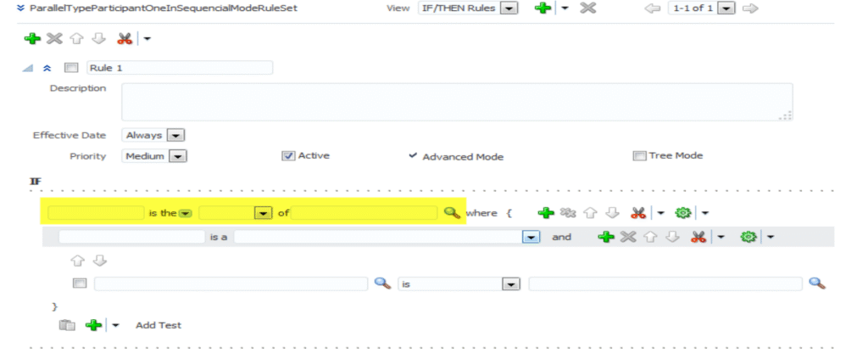The height and width of the screenshot is (359, 868).
Task: Toggle the Advanced Mode checkmark
Action: tap(413, 155)
